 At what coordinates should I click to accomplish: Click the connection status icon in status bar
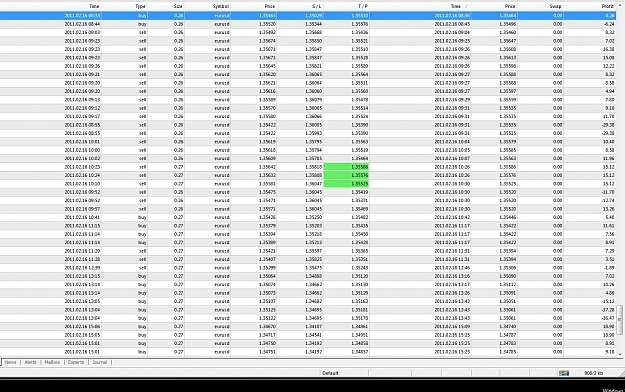click(564, 373)
